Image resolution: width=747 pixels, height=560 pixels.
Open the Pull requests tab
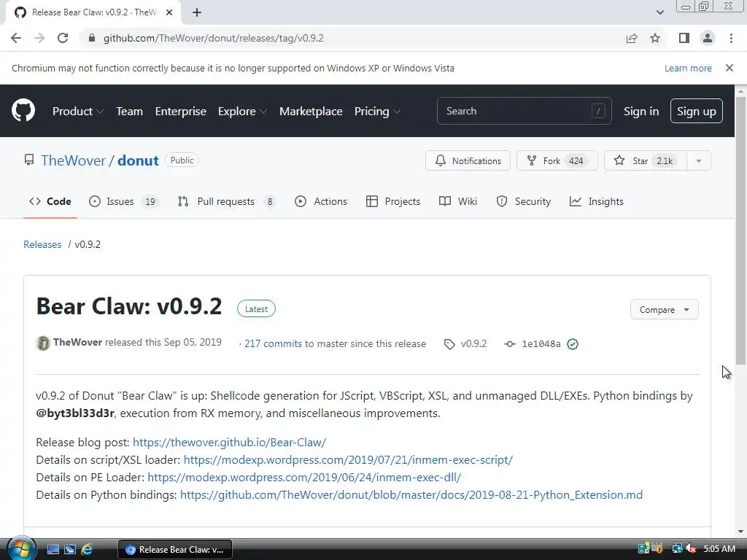click(x=226, y=201)
